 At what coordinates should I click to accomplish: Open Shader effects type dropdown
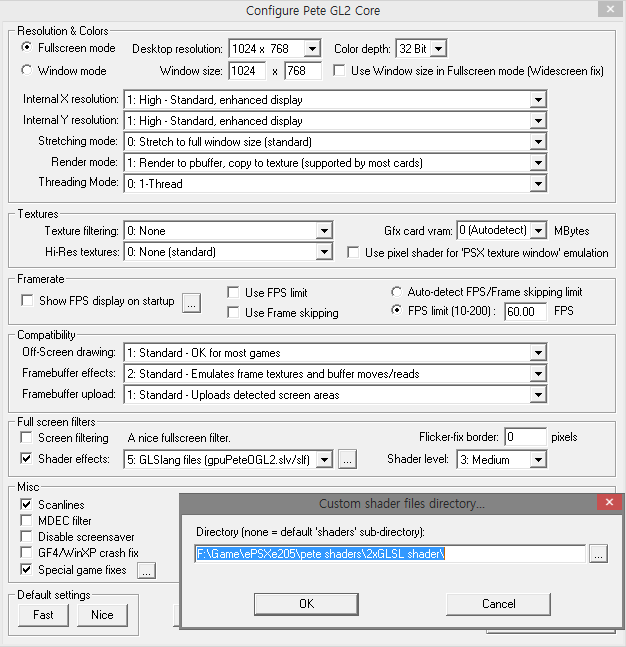pos(324,459)
